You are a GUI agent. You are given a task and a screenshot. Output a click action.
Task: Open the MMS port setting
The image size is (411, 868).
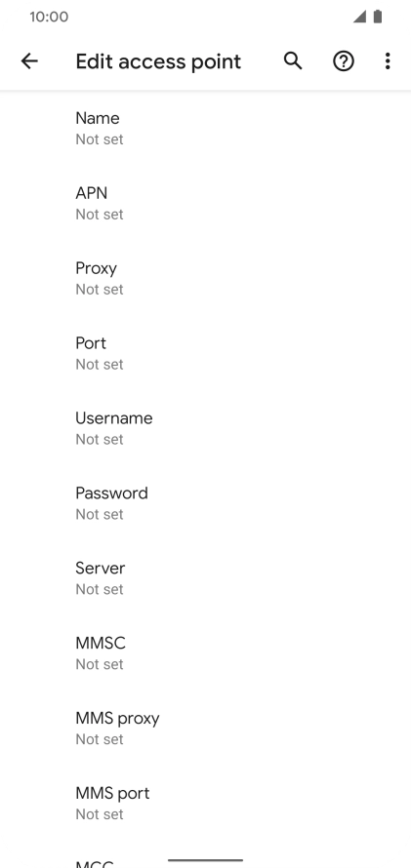click(205, 804)
